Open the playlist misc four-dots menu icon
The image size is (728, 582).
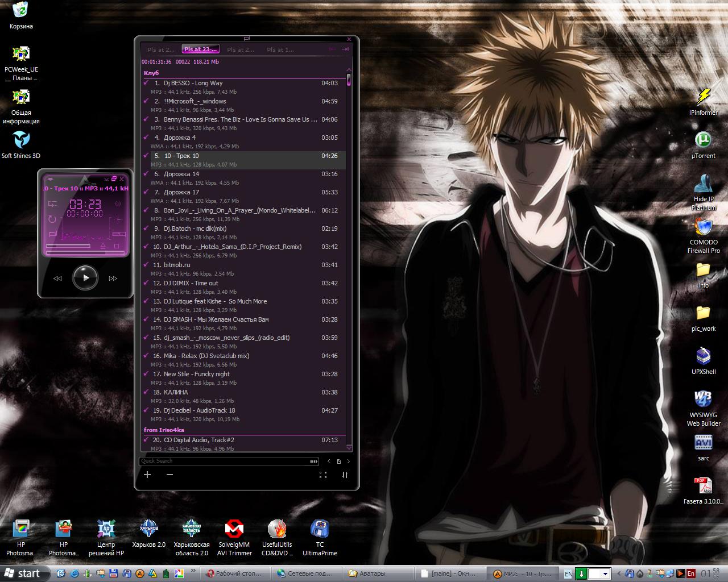pyautogui.click(x=323, y=475)
